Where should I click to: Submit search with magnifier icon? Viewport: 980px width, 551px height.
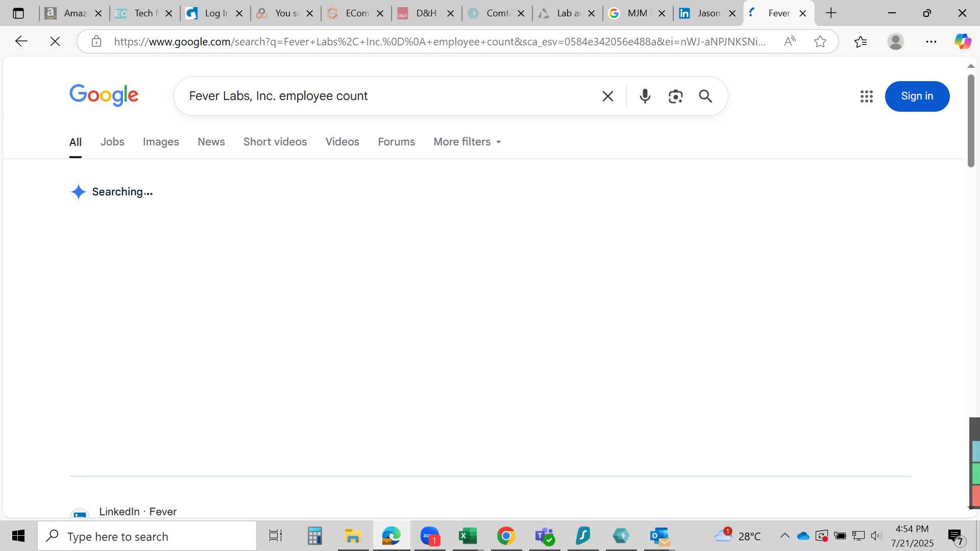pyautogui.click(x=705, y=96)
